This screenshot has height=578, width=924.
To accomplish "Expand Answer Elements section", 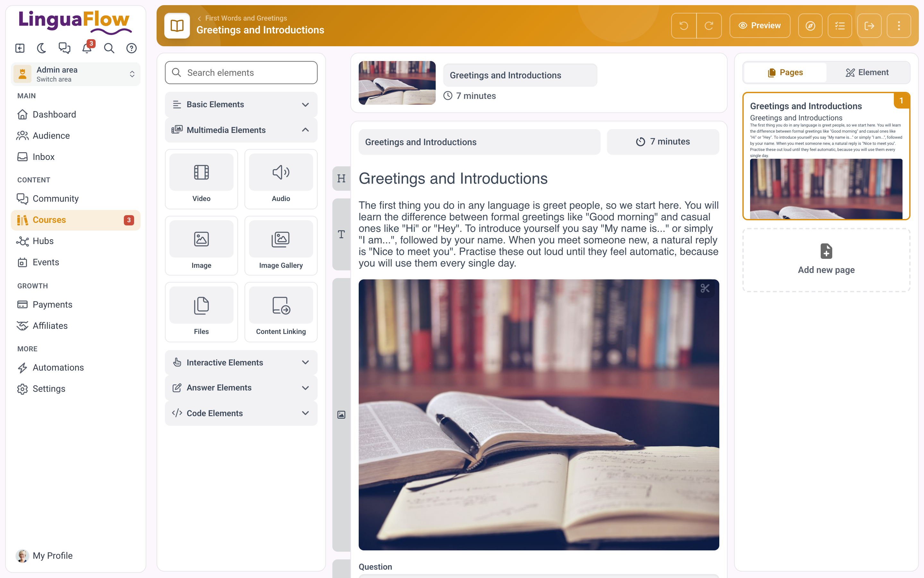I will [x=241, y=388].
